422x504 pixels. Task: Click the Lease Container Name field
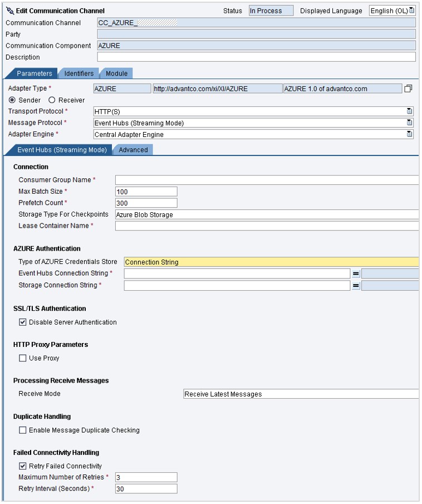[x=267, y=226]
